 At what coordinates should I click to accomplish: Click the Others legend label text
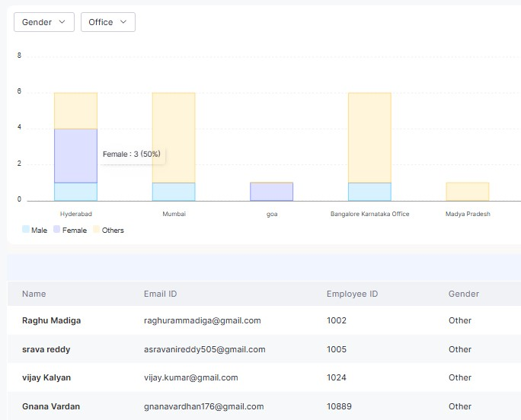[113, 230]
